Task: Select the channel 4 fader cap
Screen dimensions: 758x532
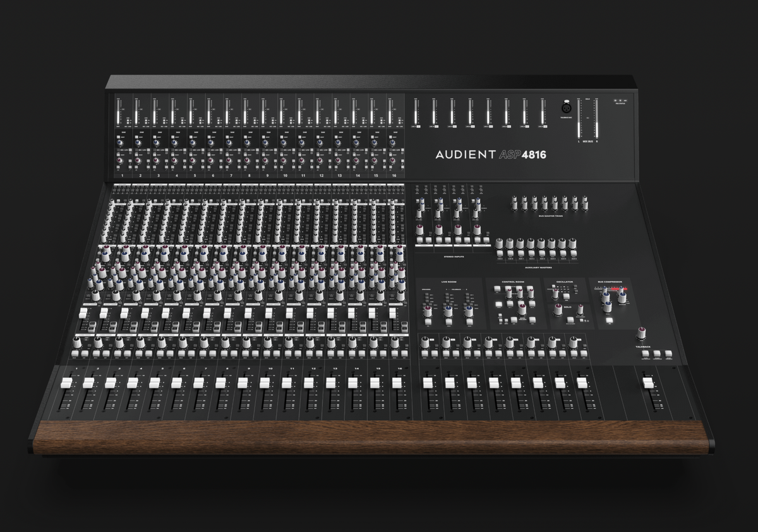Action: click(131, 383)
